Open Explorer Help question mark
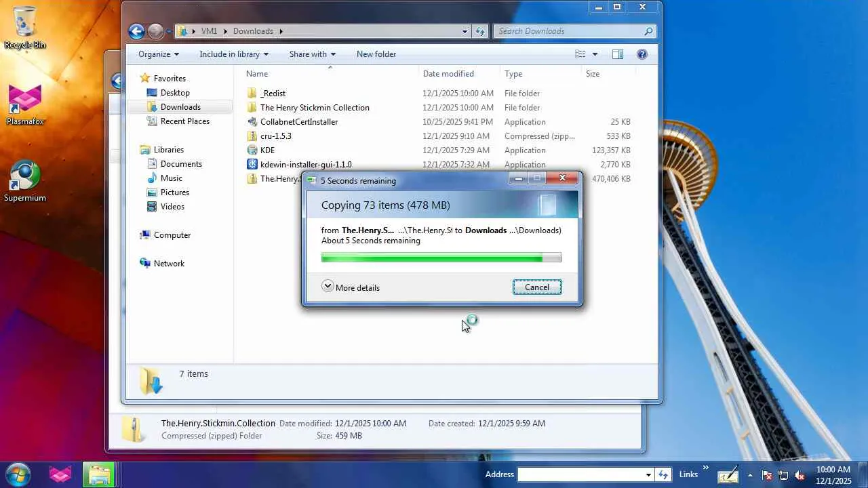Viewport: 868px width, 488px height. click(642, 54)
